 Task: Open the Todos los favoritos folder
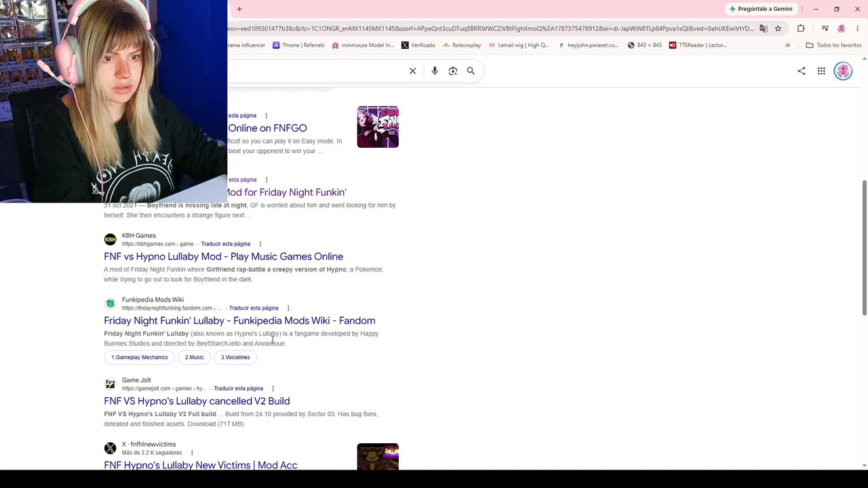coord(833,45)
